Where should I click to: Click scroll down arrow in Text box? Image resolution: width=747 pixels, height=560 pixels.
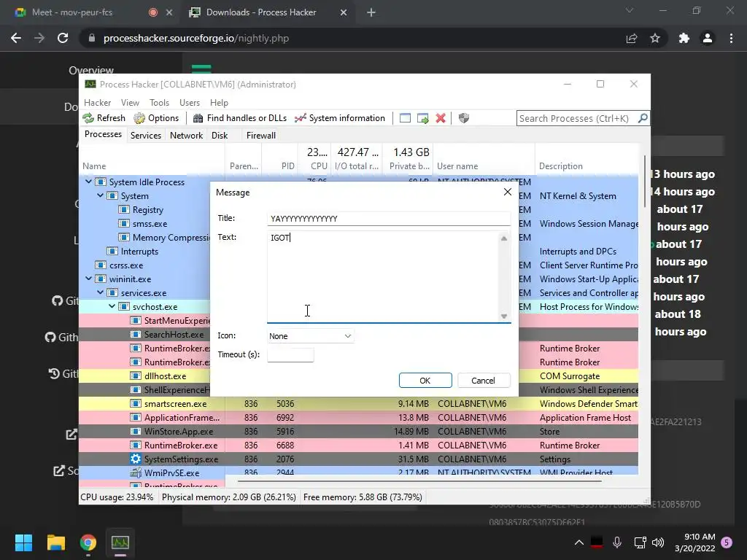[x=504, y=316]
